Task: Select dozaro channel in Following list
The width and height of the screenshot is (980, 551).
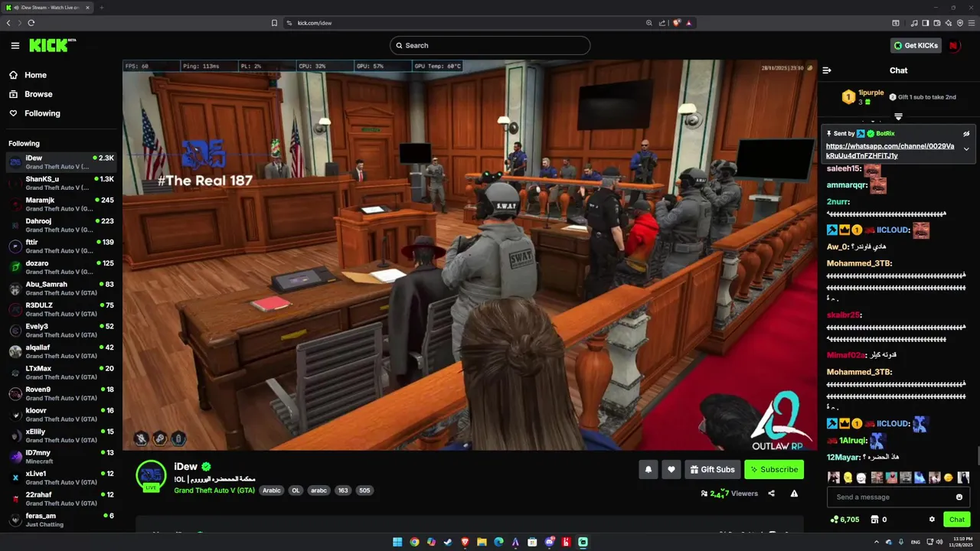Action: [x=61, y=267]
